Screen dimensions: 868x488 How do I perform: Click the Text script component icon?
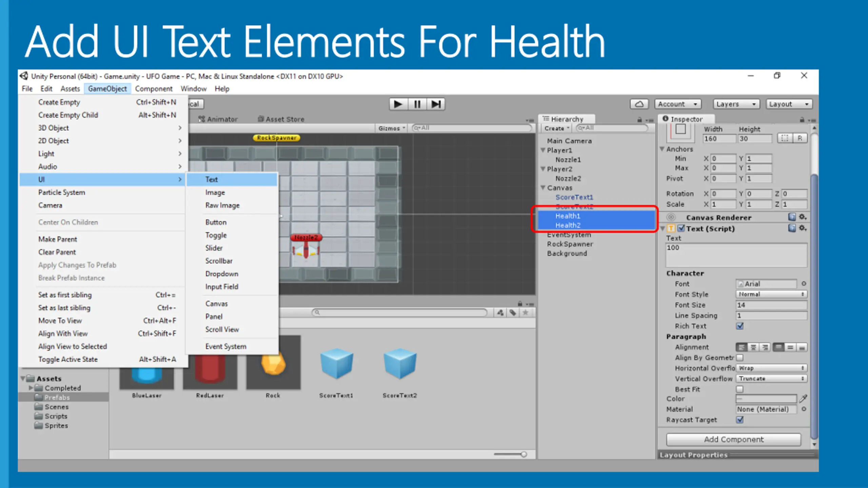click(x=671, y=228)
